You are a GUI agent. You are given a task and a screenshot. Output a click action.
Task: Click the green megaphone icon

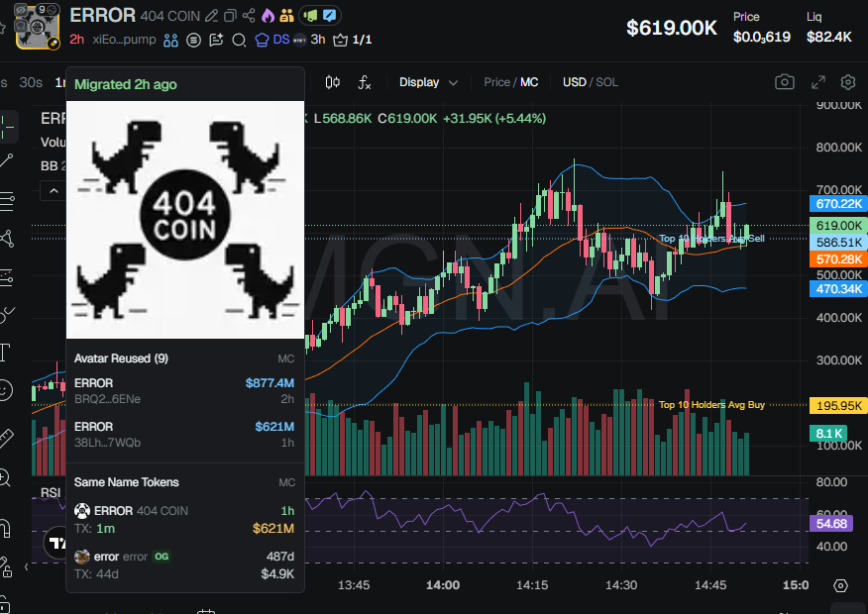(310, 16)
